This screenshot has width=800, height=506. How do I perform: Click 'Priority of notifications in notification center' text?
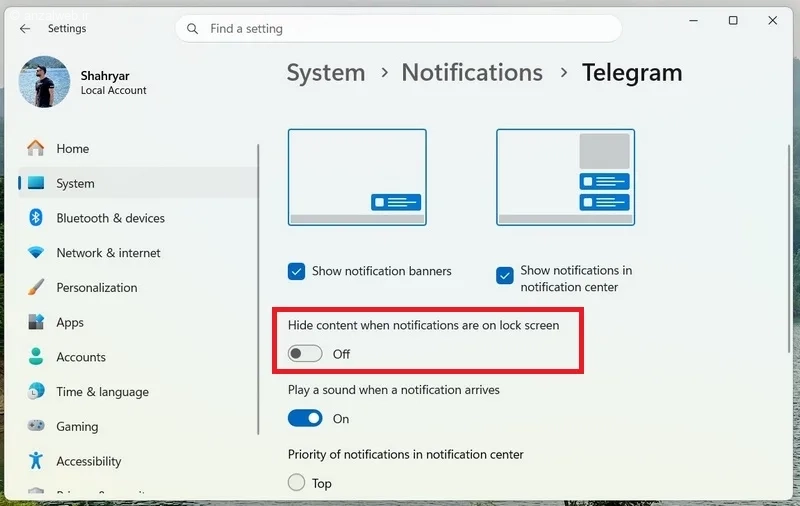406,454
